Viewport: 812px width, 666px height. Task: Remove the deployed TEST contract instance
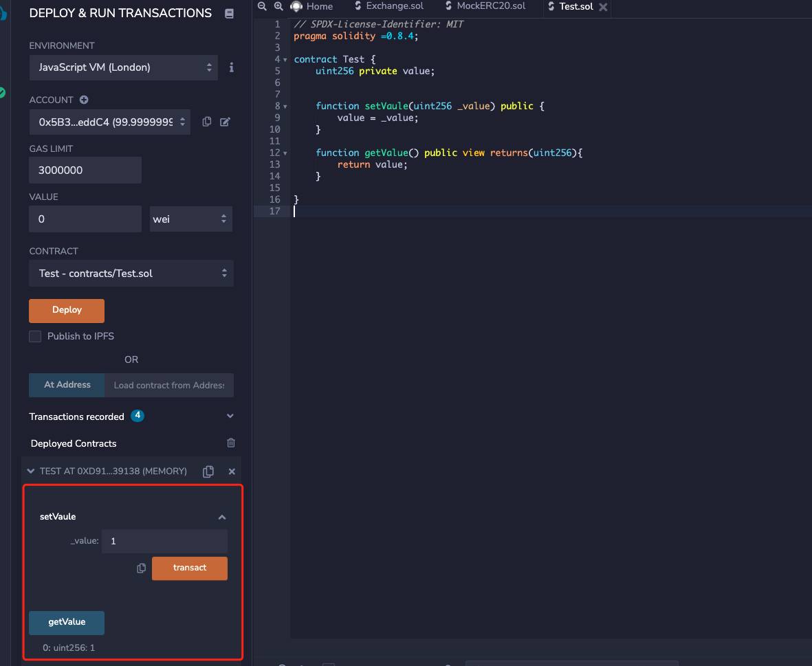coord(232,471)
